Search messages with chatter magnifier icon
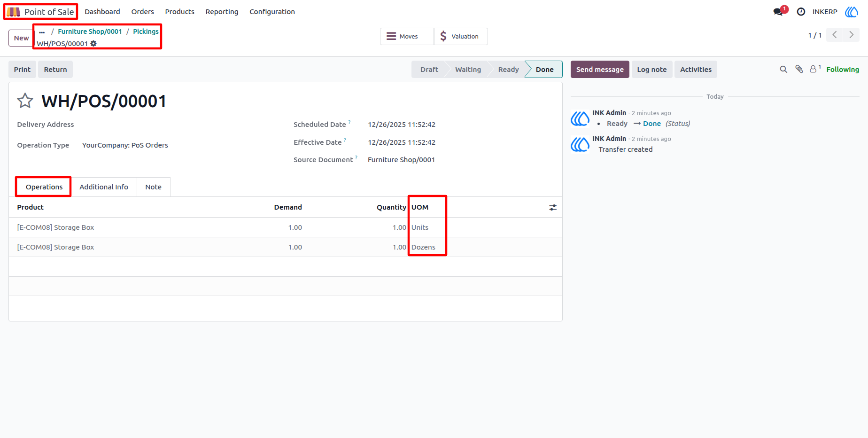Screen dimensions: 868x438 (783, 70)
